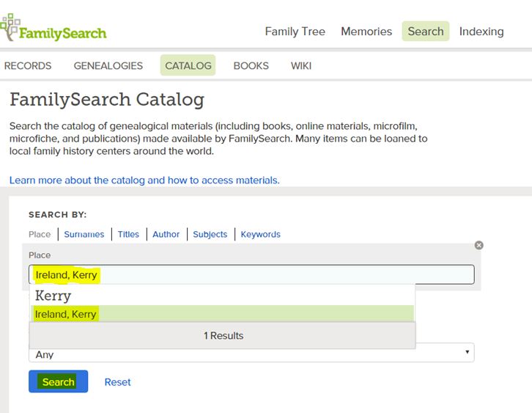Viewport: 532px width, 413px height.
Task: Switch to the GENEALOGIES tab
Action: 108,65
